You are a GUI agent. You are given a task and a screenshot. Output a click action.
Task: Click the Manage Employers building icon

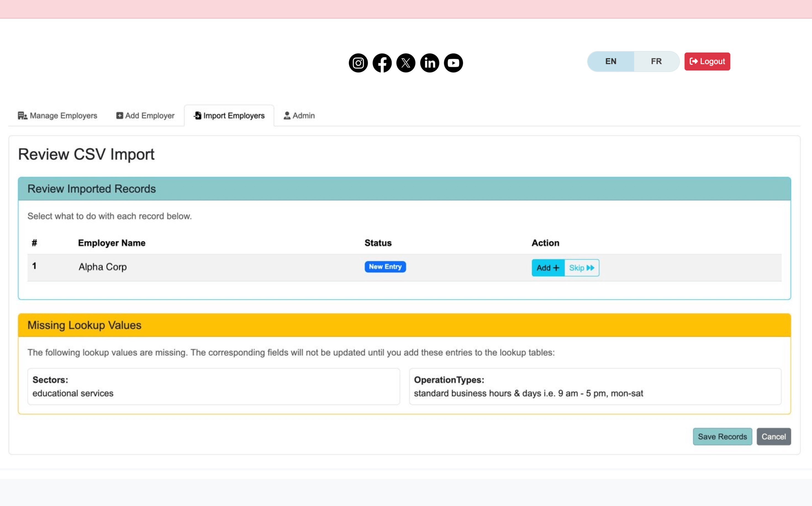point(22,116)
